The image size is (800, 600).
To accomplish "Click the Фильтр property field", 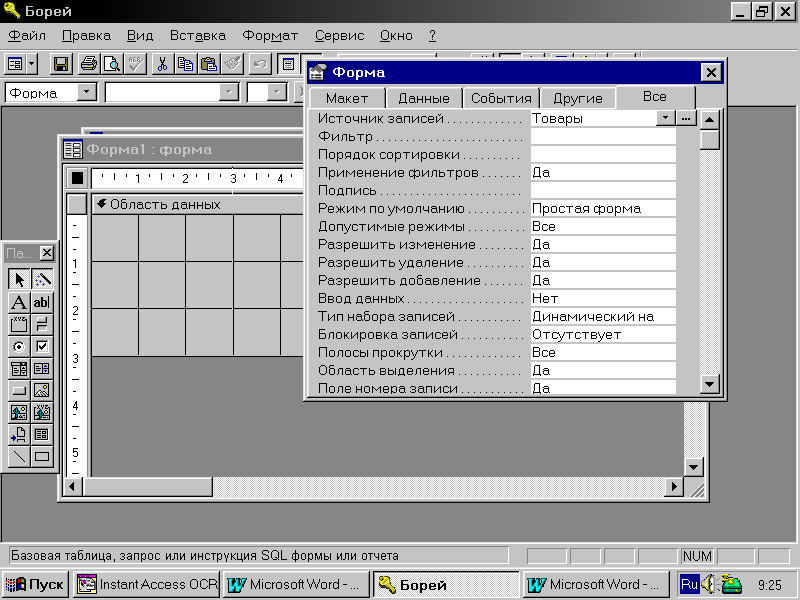I will click(603, 136).
